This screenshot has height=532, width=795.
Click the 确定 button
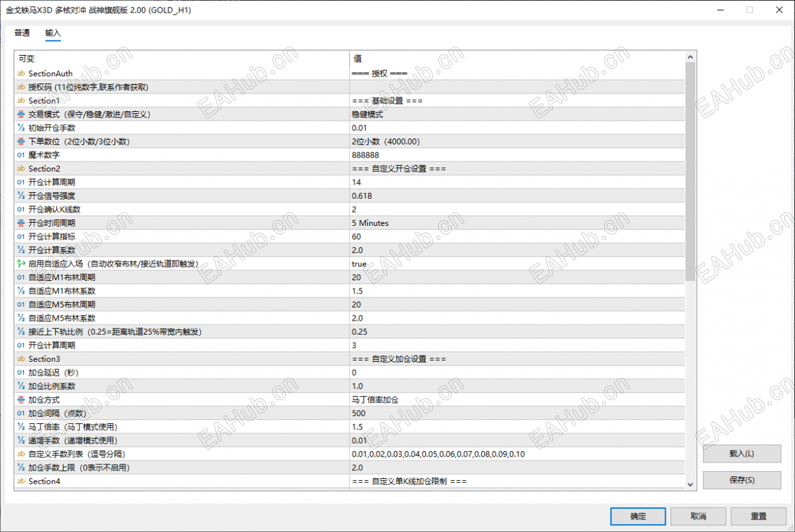[x=638, y=516]
